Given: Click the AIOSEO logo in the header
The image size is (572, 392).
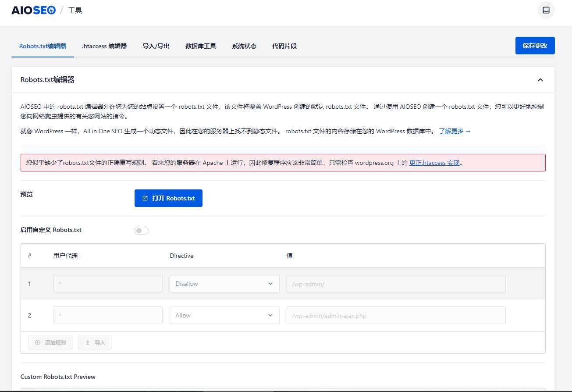Looking at the screenshot, I should coord(33,10).
